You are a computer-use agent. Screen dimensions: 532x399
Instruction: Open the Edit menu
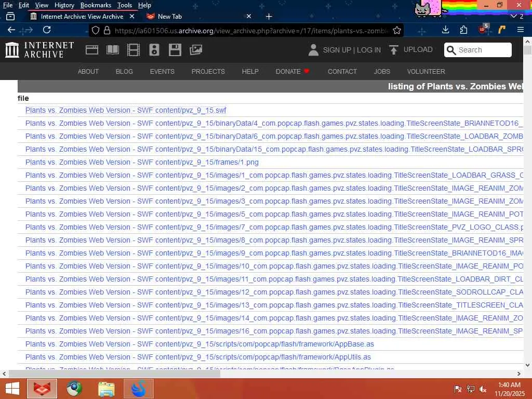(x=24, y=5)
